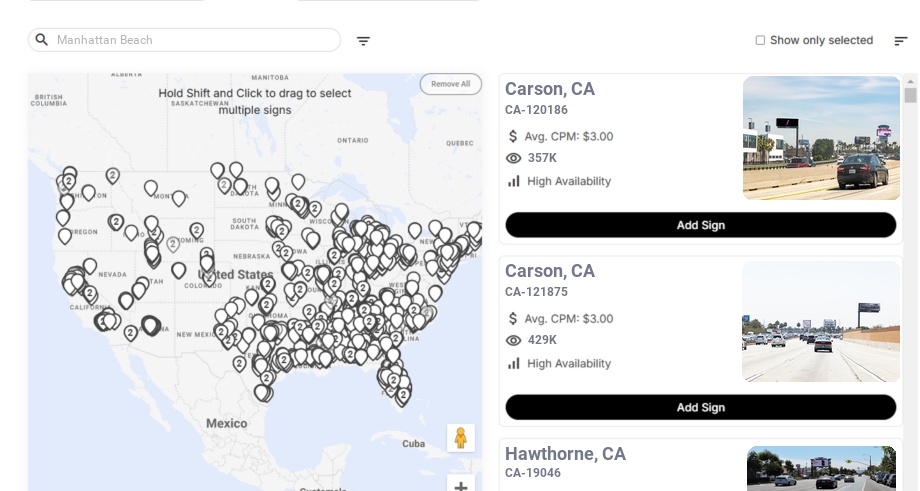The width and height of the screenshot is (920, 491).
Task: Add Sign for Carson CA-121875
Action: 700,407
